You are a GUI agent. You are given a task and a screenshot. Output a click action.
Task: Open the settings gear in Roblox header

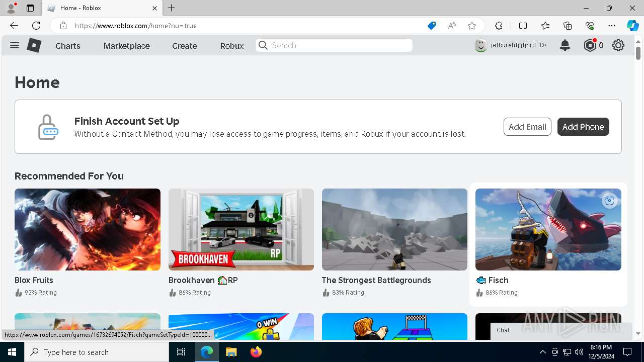tap(618, 45)
